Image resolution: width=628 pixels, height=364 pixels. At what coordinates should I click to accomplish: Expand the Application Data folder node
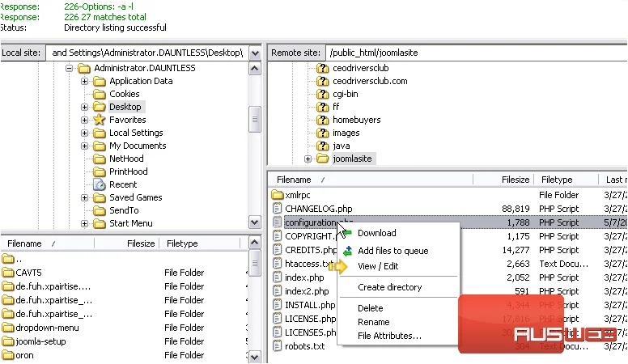(x=84, y=81)
